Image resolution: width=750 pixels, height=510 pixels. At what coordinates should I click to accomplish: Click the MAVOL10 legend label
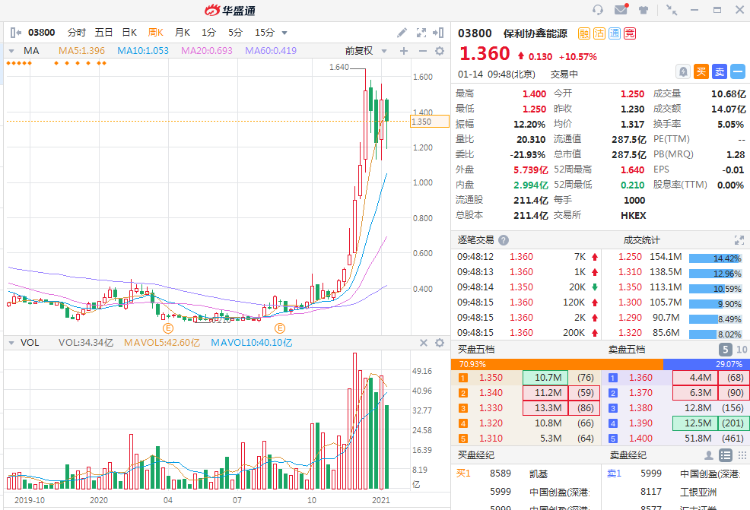coord(251,343)
